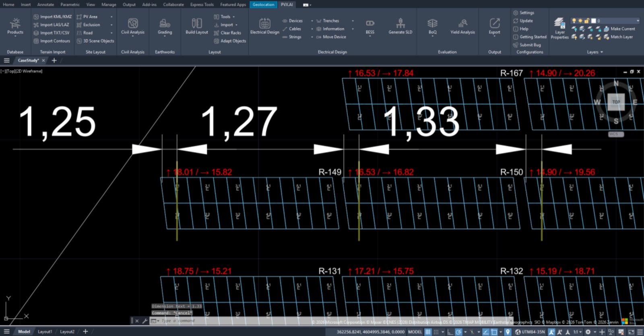Open the layer selector dropdown
644x336 pixels.
(638, 21)
